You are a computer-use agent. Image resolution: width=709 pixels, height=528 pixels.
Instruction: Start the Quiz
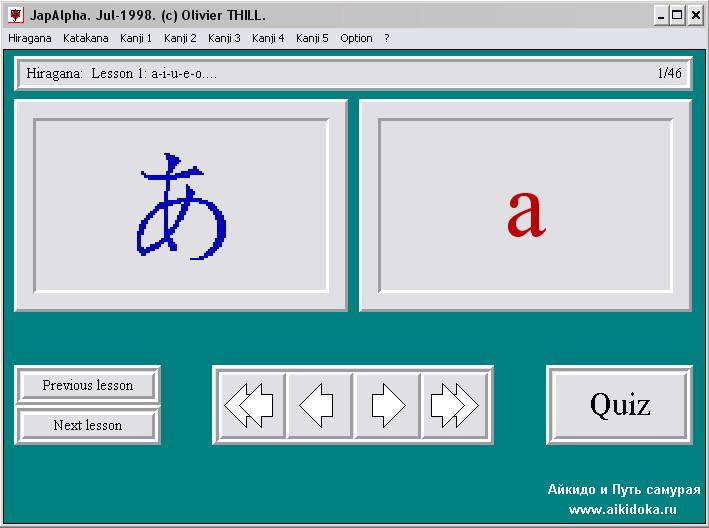[x=619, y=405]
